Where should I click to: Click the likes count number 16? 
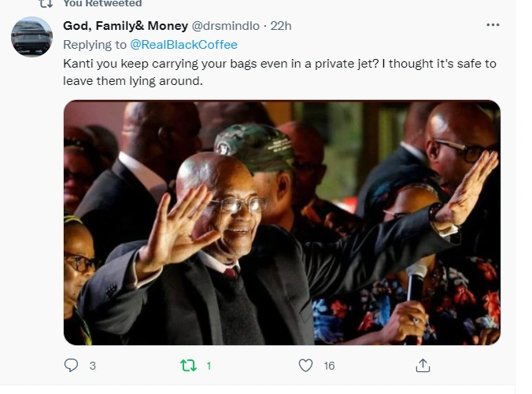click(329, 366)
